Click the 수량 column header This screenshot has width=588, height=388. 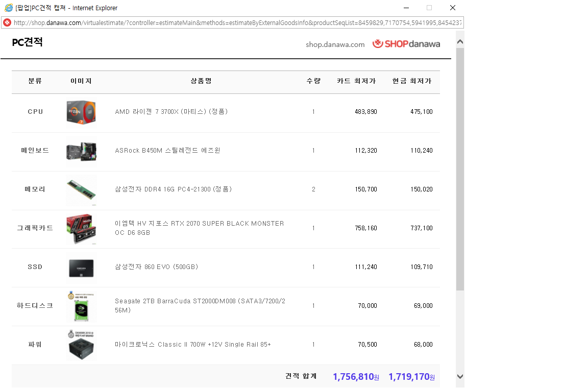pyautogui.click(x=313, y=81)
